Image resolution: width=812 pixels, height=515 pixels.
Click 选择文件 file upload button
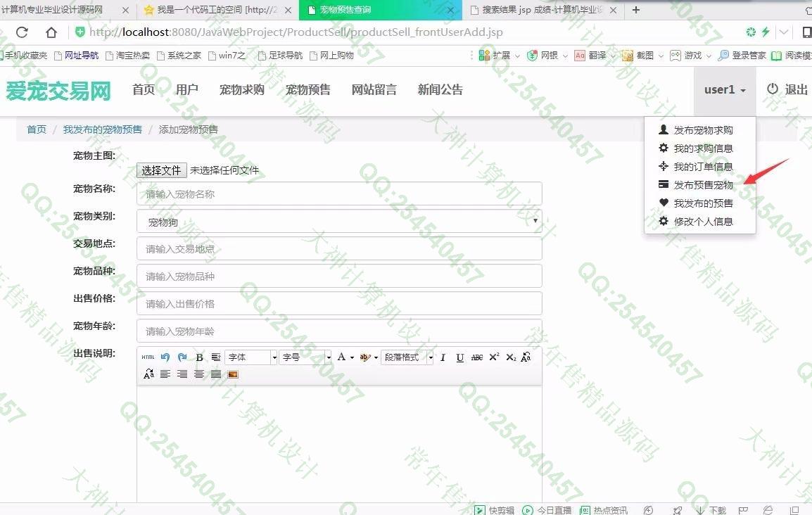coord(162,170)
